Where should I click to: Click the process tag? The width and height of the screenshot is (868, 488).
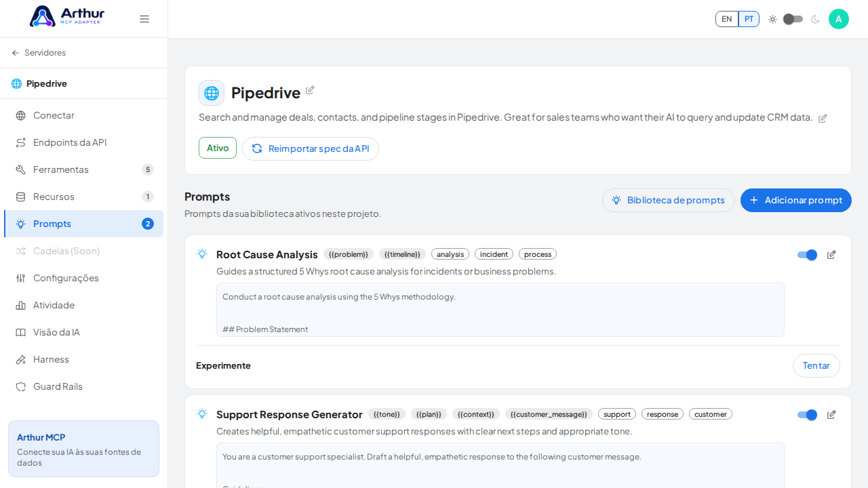coord(538,254)
